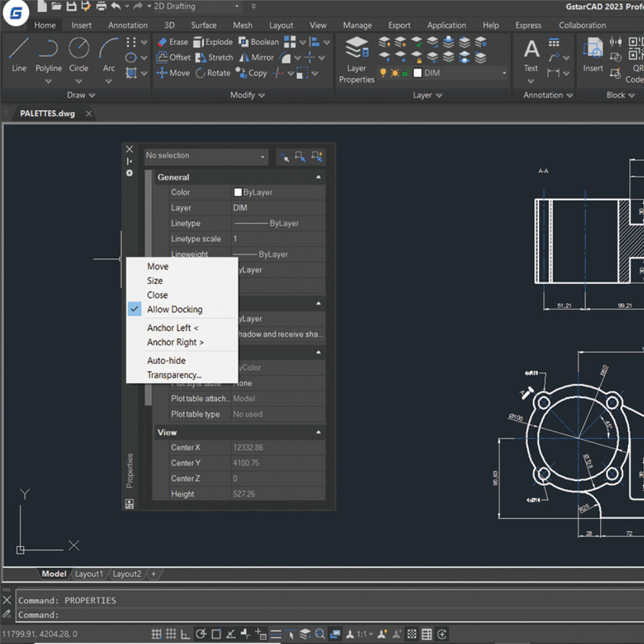Toggle layer freeze sun icon
The image size is (644, 644).
pyautogui.click(x=395, y=73)
